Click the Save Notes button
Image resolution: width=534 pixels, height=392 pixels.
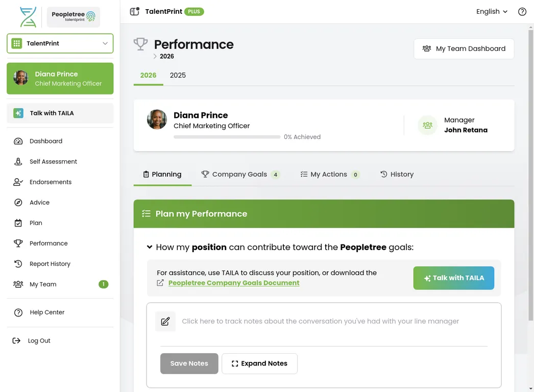pyautogui.click(x=189, y=363)
